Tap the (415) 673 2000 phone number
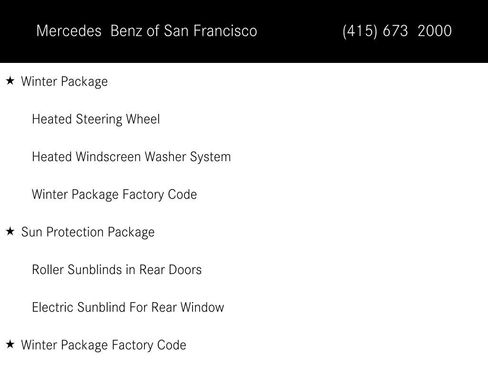488x366 pixels. (x=397, y=31)
